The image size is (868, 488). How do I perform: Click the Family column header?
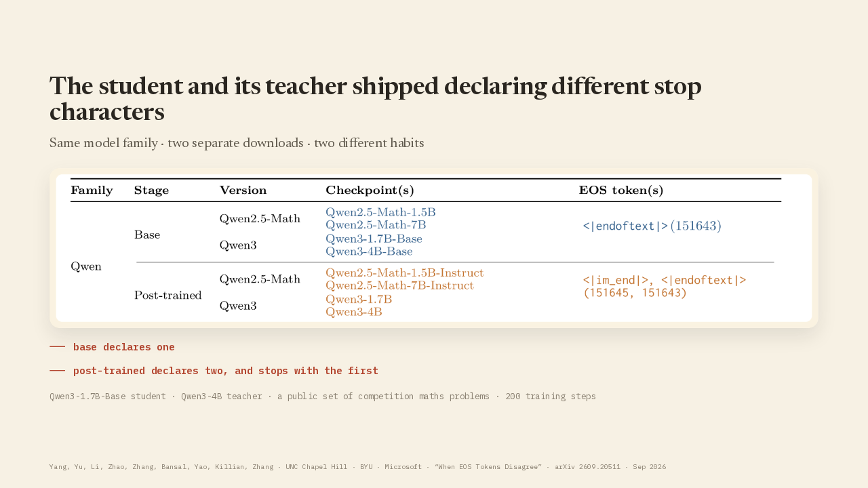[92, 190]
